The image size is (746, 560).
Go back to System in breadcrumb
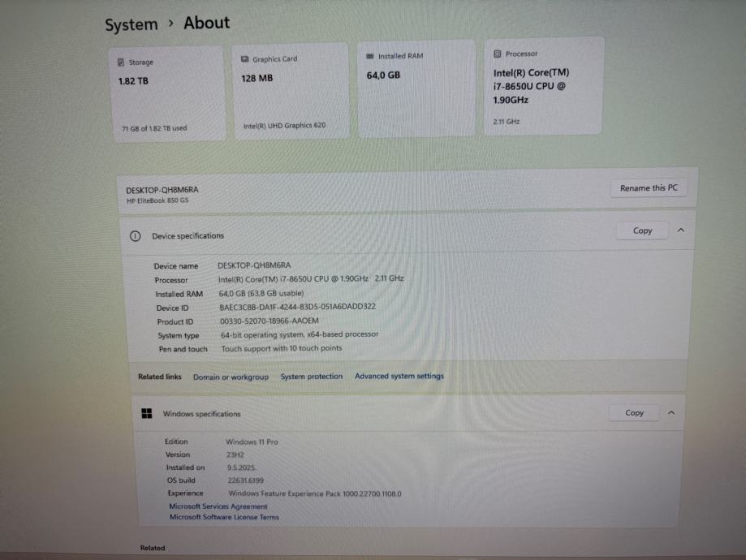(x=132, y=24)
